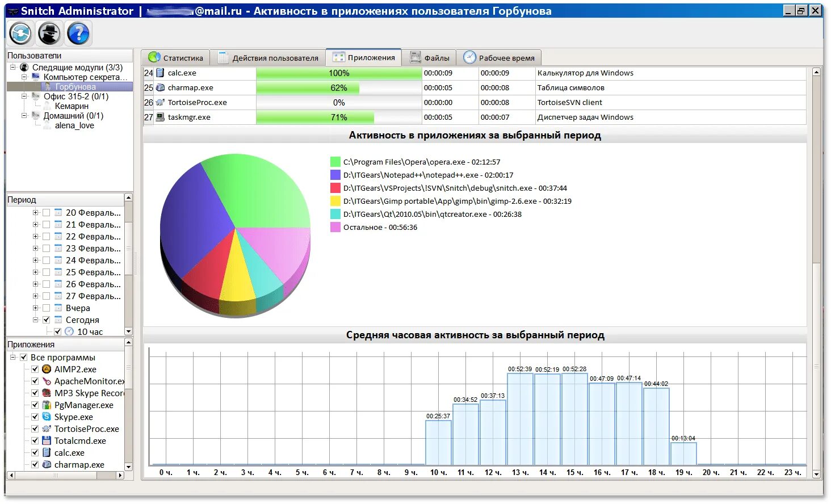This screenshot has height=504, width=831.
Task: Click the spy agent toolbar icon
Action: pyautogui.click(x=49, y=33)
